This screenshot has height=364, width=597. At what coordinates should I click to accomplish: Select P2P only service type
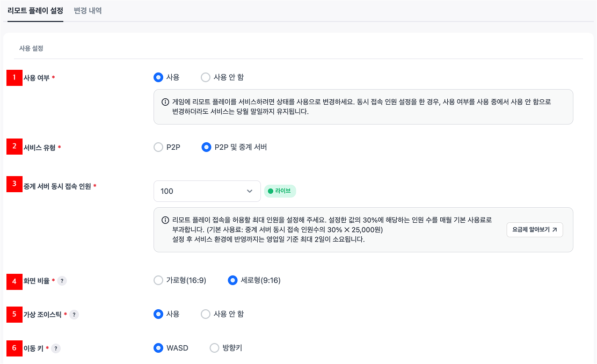(158, 147)
